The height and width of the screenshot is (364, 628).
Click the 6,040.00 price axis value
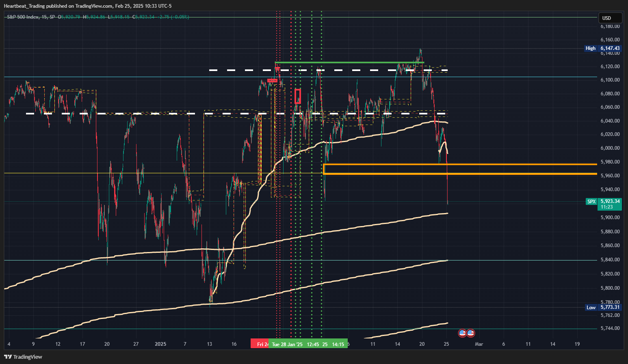point(610,121)
